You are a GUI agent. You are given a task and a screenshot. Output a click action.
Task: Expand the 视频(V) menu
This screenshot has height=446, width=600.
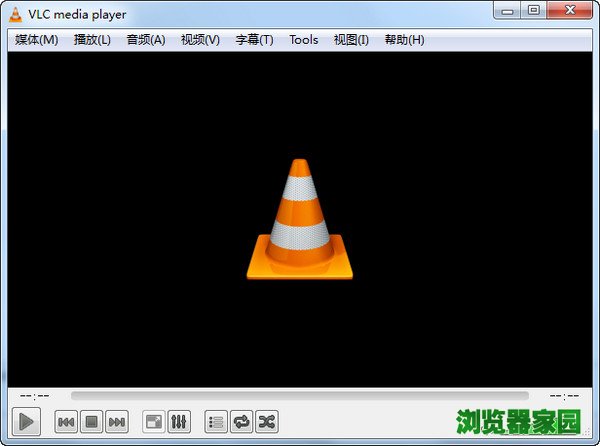click(x=200, y=40)
